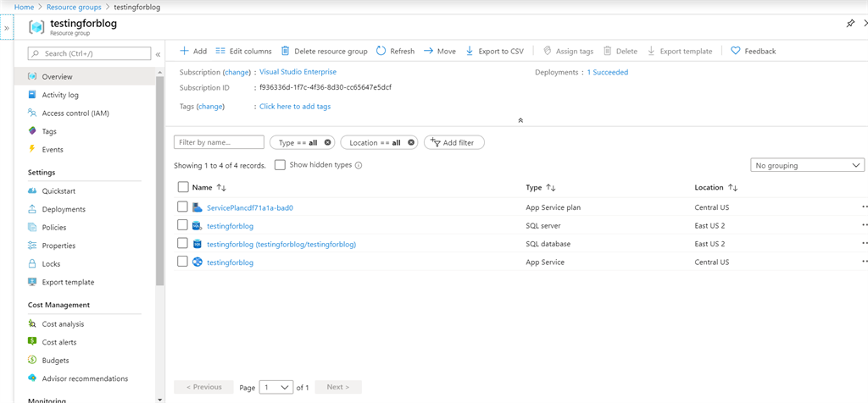Click the sidebar Search (Ctrl+/) box
Screen dimensions: 868x403
pyautogui.click(x=89, y=53)
